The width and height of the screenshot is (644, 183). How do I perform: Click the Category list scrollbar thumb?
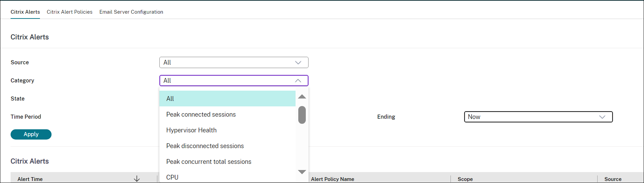pyautogui.click(x=302, y=115)
